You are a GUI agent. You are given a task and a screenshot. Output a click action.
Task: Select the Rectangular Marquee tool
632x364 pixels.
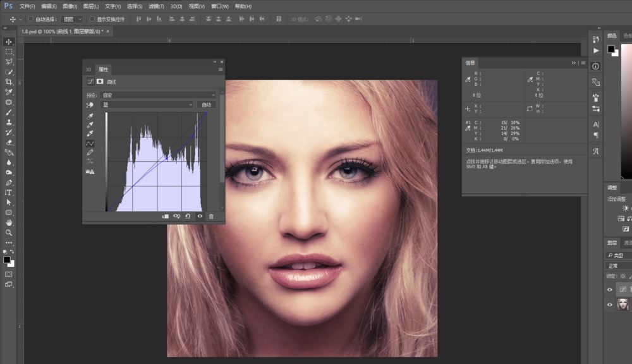click(9, 52)
